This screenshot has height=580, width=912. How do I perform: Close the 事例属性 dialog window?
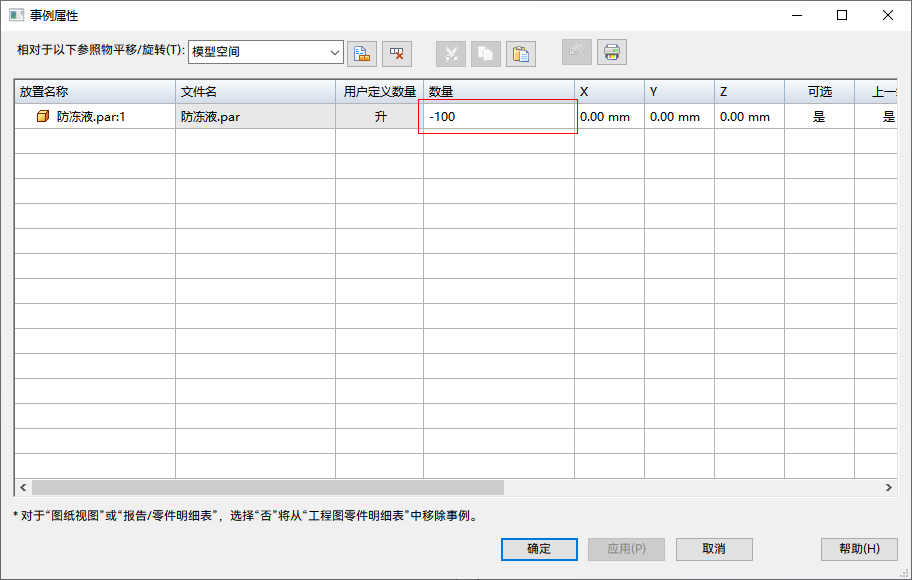click(888, 15)
